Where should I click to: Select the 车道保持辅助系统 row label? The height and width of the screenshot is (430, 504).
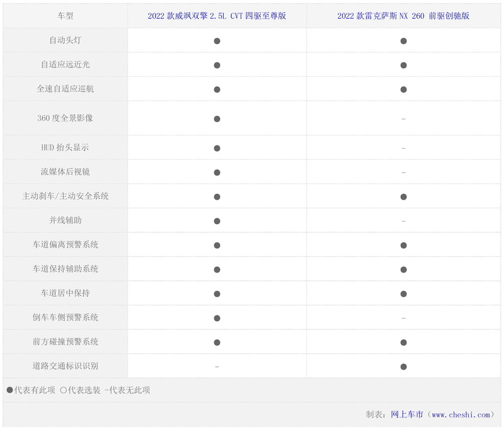pos(66,269)
